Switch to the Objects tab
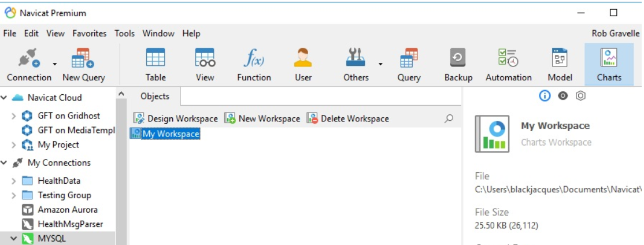 pos(155,96)
